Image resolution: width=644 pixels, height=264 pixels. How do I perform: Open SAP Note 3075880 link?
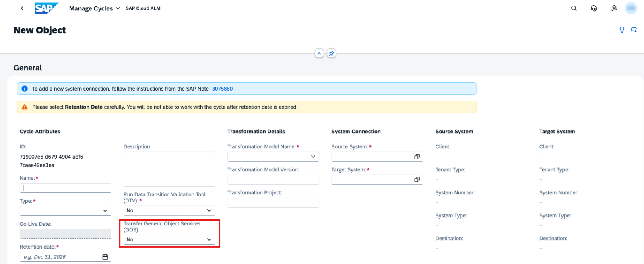(222, 89)
